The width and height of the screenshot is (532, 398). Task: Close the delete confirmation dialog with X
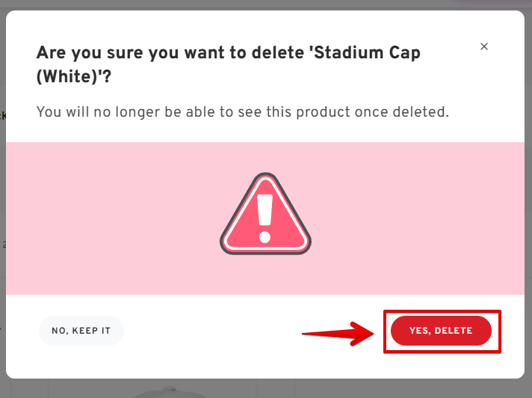click(x=484, y=46)
